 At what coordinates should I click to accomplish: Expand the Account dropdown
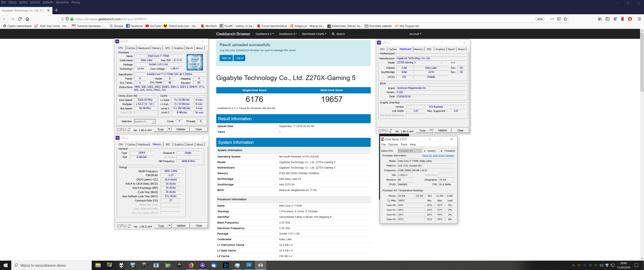pos(415,34)
